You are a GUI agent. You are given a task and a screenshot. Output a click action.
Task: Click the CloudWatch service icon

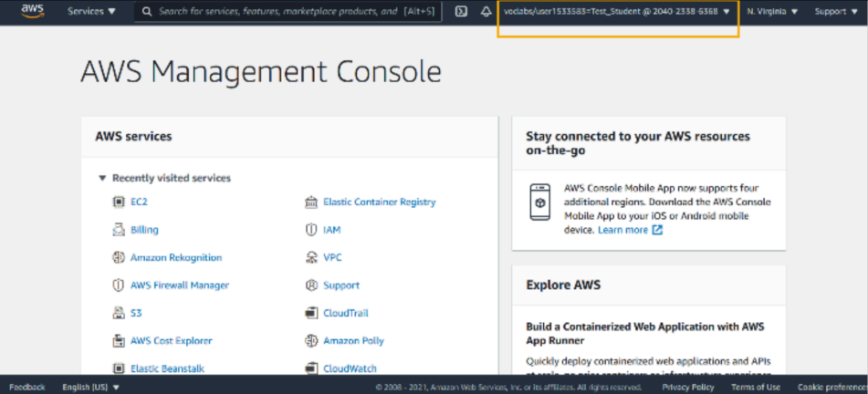(x=311, y=368)
